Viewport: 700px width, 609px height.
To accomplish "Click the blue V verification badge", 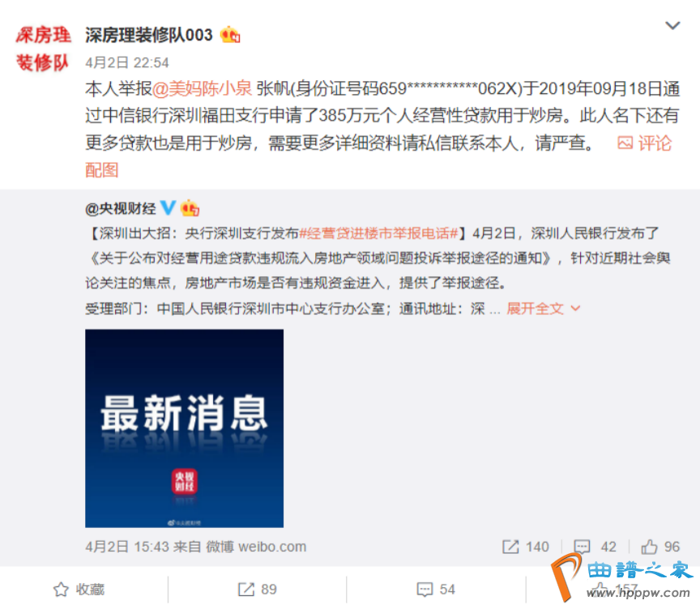I will 168,208.
